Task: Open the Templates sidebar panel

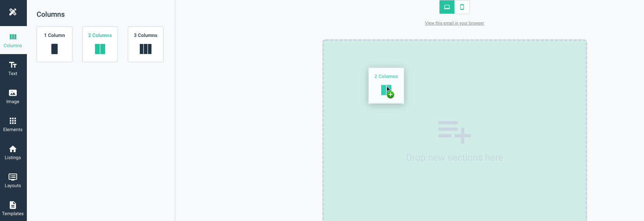Action: (13, 209)
